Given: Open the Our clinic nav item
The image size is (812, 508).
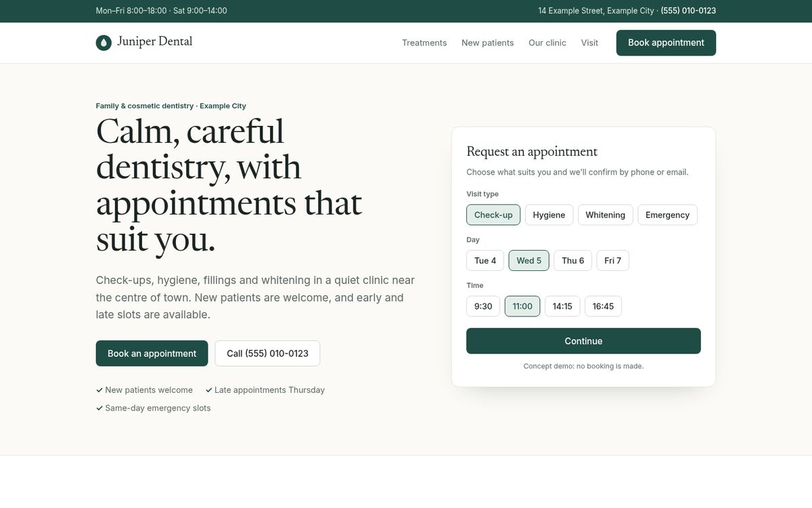Looking at the screenshot, I should [x=547, y=43].
